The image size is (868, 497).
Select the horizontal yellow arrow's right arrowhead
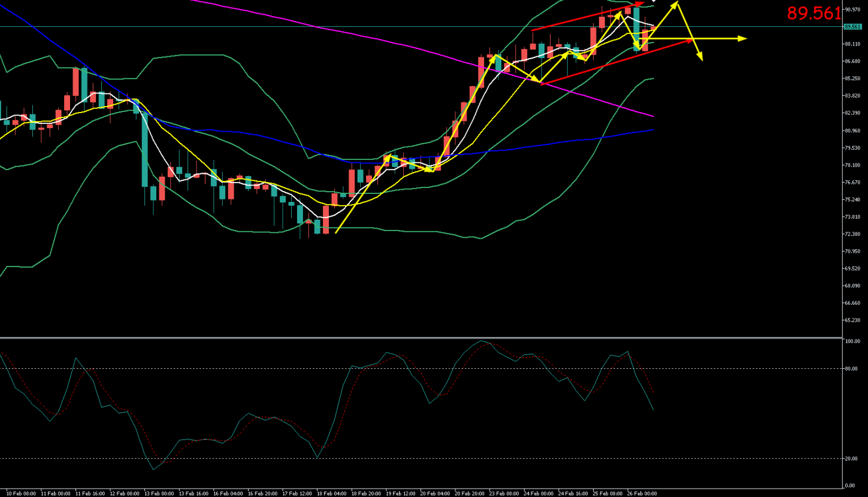[743, 38]
